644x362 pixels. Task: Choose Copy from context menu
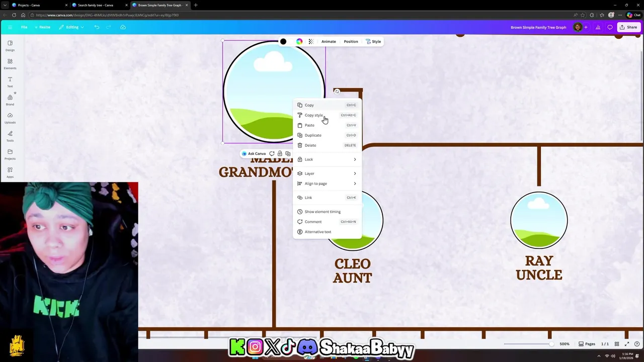click(x=327, y=105)
